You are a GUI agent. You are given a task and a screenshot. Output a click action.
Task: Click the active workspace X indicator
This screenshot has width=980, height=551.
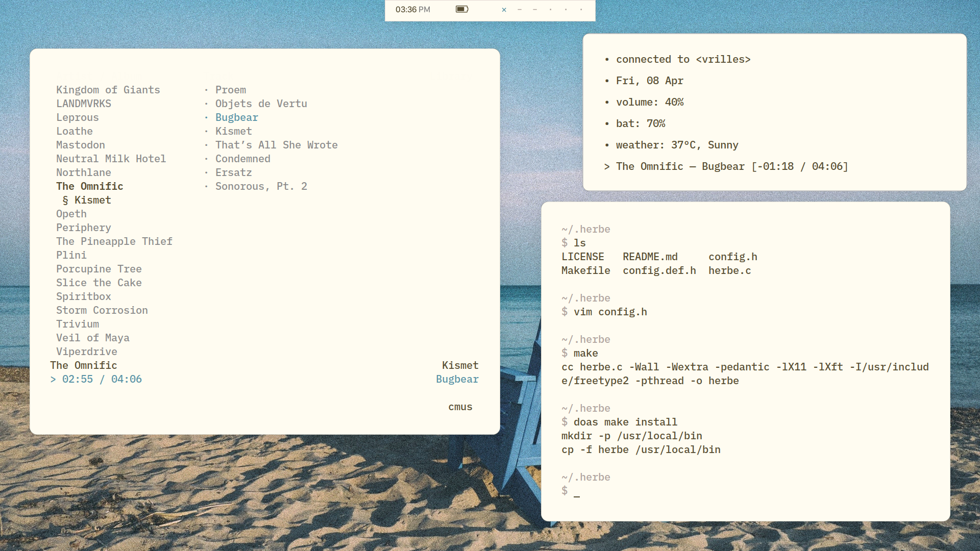504,10
